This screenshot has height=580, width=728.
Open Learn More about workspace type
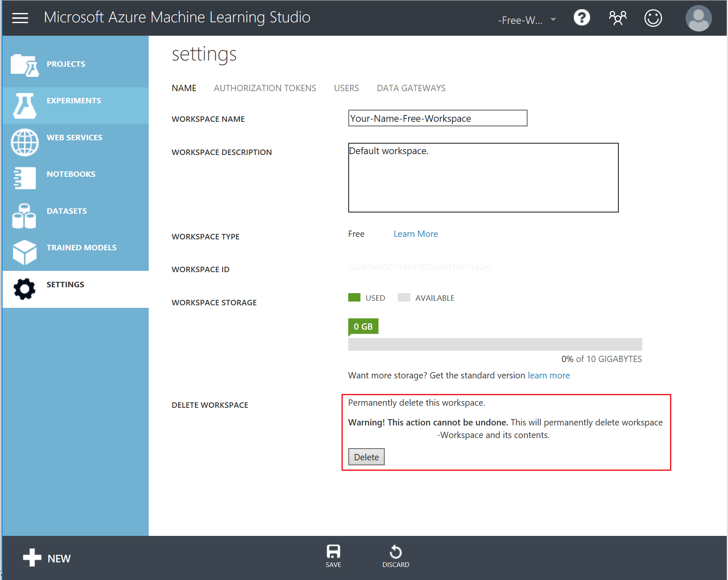point(415,234)
